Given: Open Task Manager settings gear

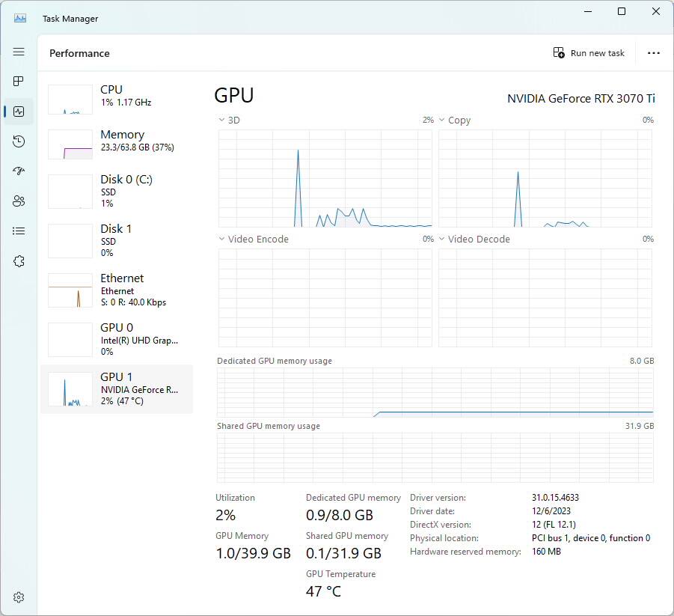Looking at the screenshot, I should (19, 597).
